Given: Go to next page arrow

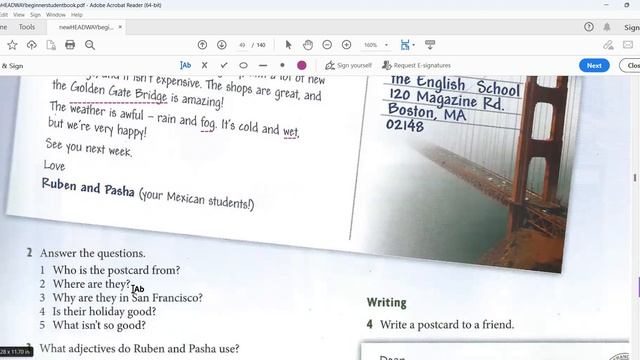Looking at the screenshot, I should point(222,45).
